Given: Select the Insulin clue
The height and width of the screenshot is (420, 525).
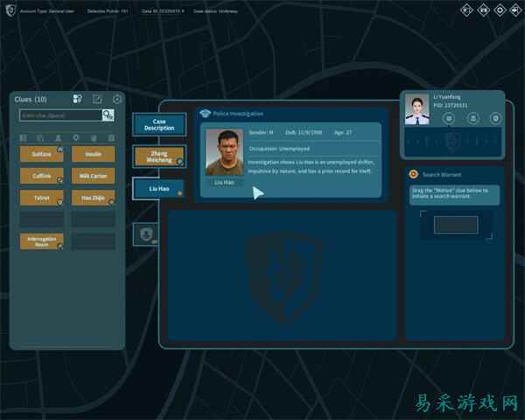Looking at the screenshot, I should [x=94, y=154].
